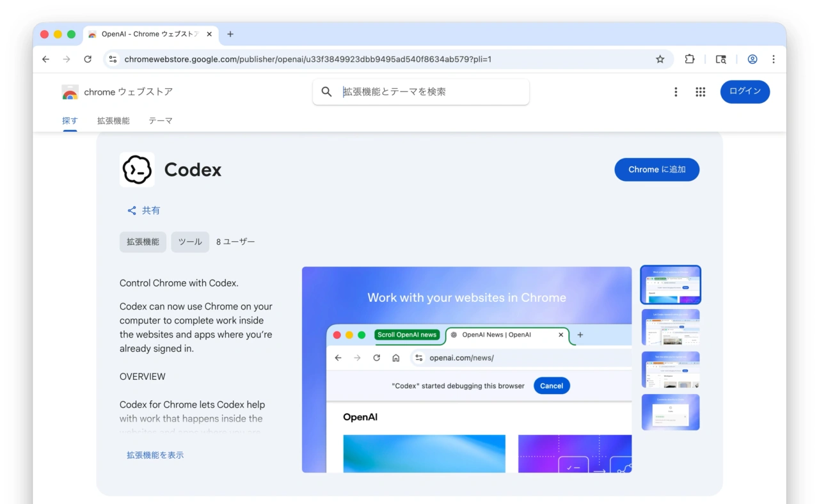This screenshot has height=504, width=819.
Task: Click the ログイン button
Action: coord(745,91)
